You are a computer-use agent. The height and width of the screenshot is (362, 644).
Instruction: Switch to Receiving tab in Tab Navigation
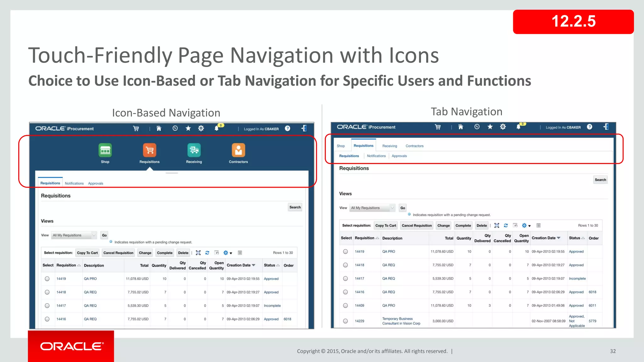coord(390,146)
